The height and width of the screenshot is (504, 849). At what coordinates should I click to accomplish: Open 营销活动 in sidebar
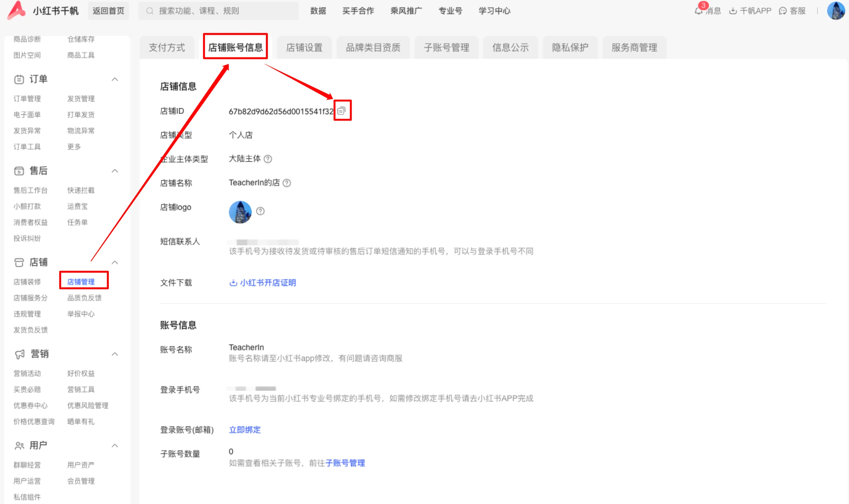[27, 374]
